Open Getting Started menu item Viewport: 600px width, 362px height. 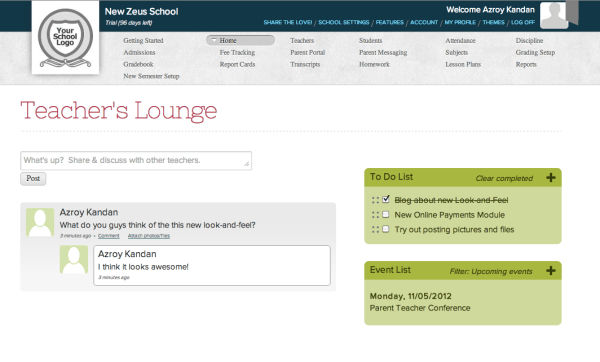coord(143,41)
